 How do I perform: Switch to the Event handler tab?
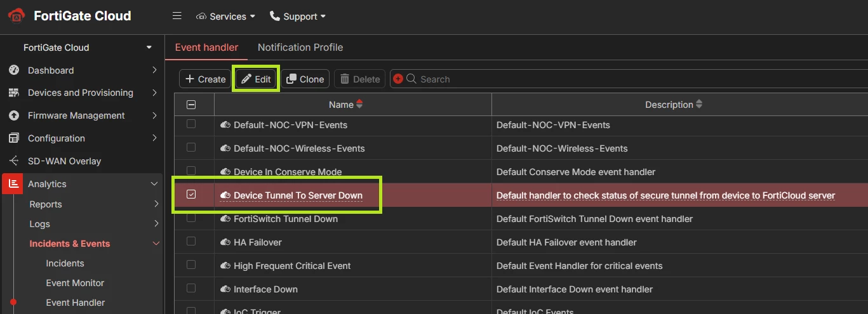pos(206,48)
